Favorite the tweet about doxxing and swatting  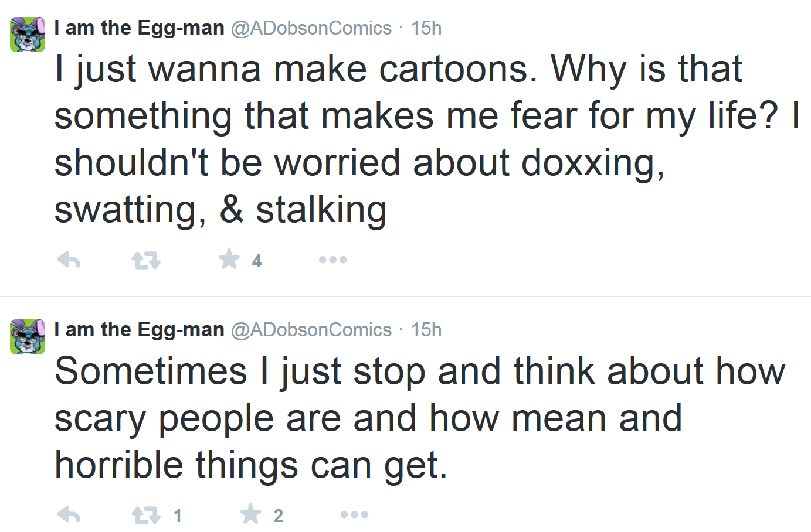coord(229,259)
